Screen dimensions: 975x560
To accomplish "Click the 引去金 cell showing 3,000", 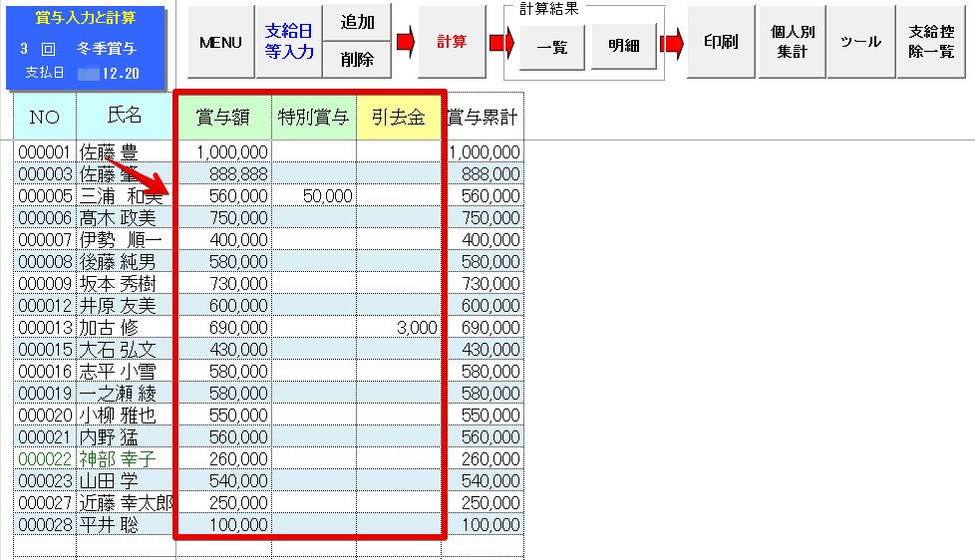I will point(399,327).
